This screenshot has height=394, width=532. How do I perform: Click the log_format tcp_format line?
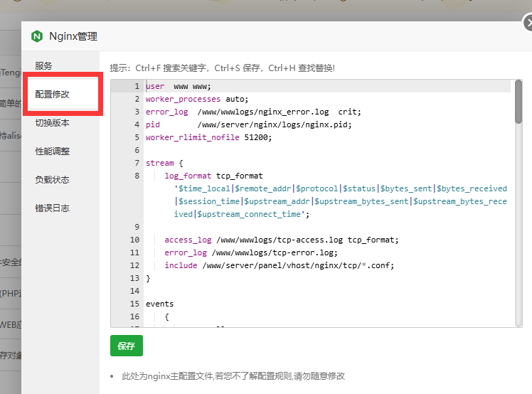(x=213, y=176)
